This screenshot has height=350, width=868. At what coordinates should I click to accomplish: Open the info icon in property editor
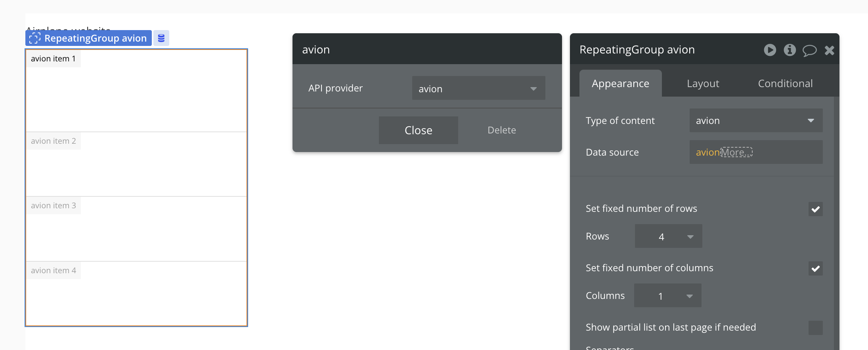(790, 50)
